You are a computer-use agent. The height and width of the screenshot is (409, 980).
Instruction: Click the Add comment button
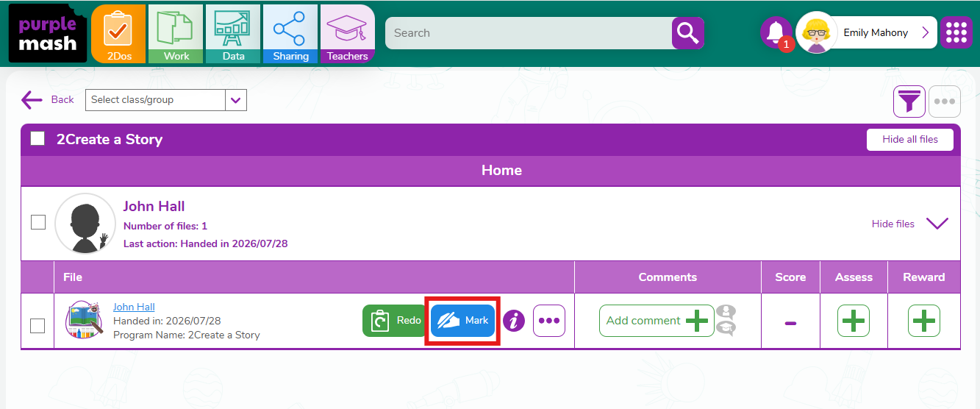point(657,321)
